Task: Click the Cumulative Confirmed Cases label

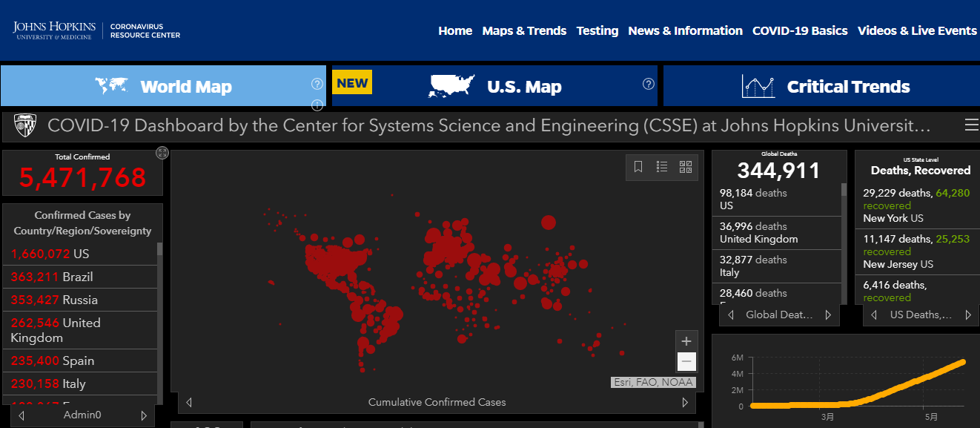Action: pyautogui.click(x=437, y=402)
